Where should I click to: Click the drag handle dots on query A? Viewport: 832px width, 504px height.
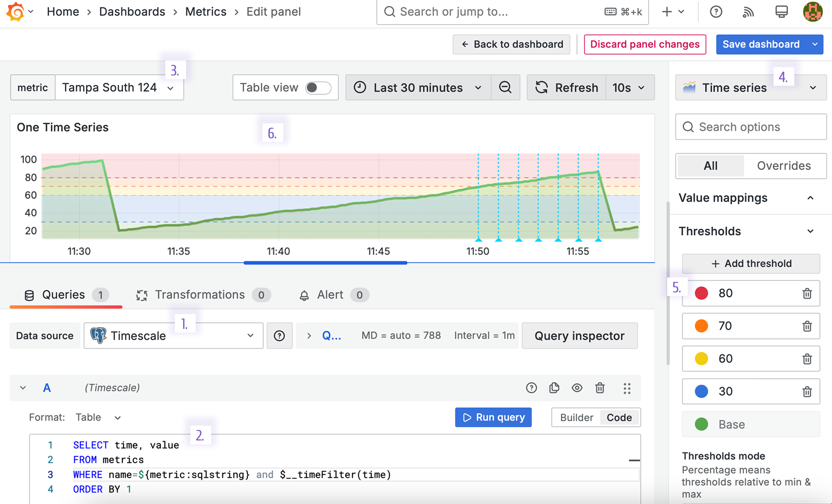[627, 388]
